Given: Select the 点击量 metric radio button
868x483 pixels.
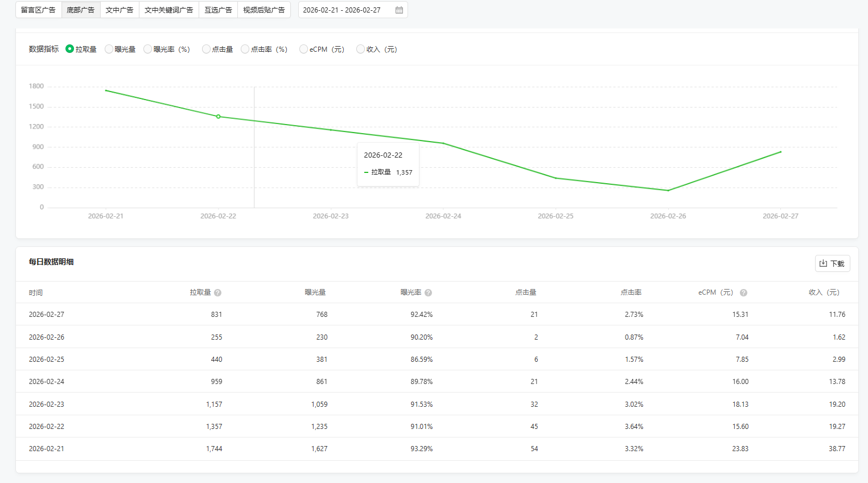Looking at the screenshot, I should click(207, 49).
